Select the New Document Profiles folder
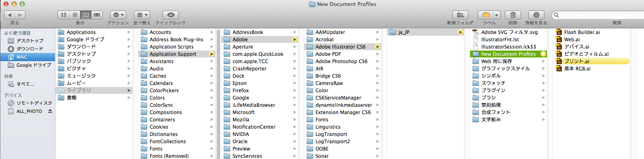 pyautogui.click(x=508, y=54)
